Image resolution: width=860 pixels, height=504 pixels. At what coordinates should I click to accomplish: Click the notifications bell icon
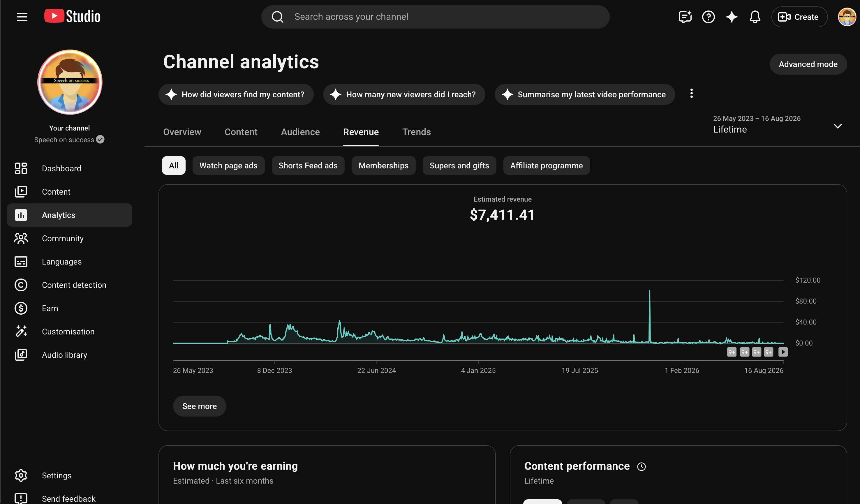[755, 17]
